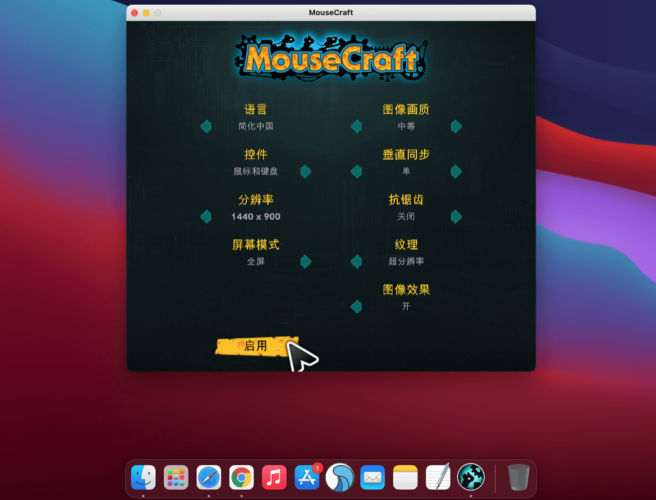Screen dimensions: 656x500
Task: Launch Google Chrome from the dock
Action: (x=240, y=477)
